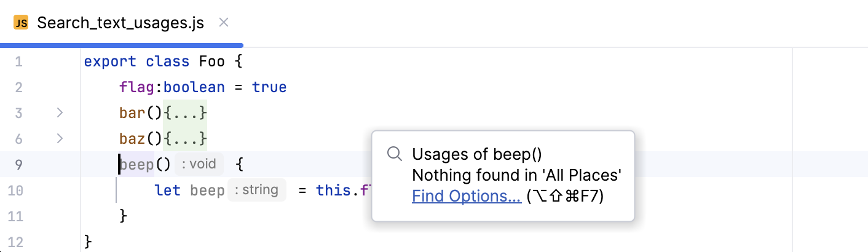Click the class name Foo
The height and width of the screenshot is (252, 868).
(212, 61)
